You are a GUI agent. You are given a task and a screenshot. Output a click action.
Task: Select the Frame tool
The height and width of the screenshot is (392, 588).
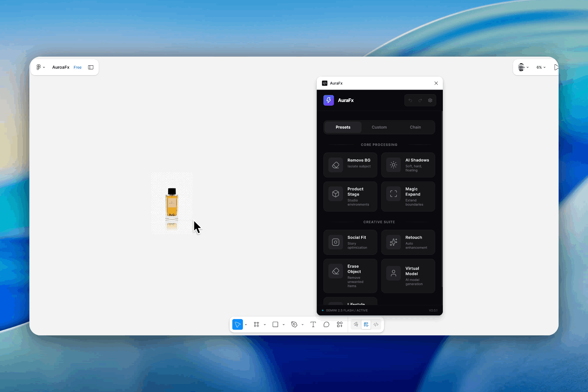(x=257, y=324)
